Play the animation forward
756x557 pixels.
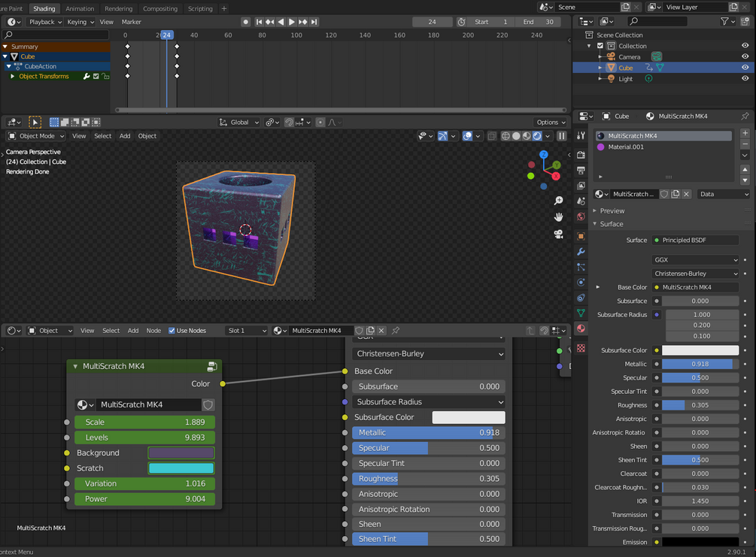[292, 22]
